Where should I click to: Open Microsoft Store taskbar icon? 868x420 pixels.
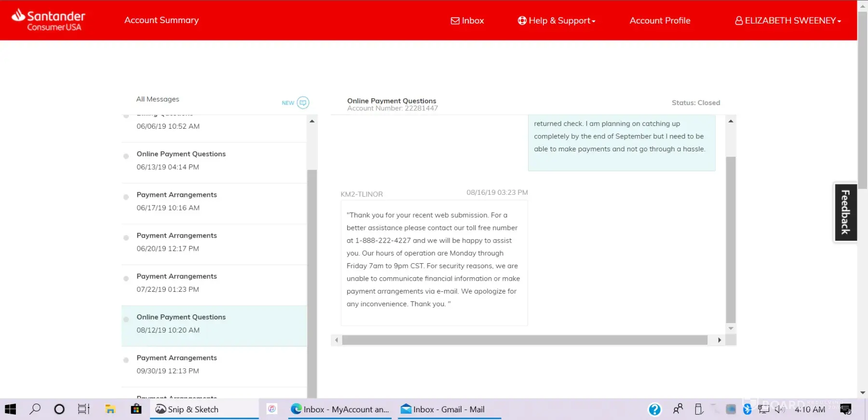click(136, 409)
